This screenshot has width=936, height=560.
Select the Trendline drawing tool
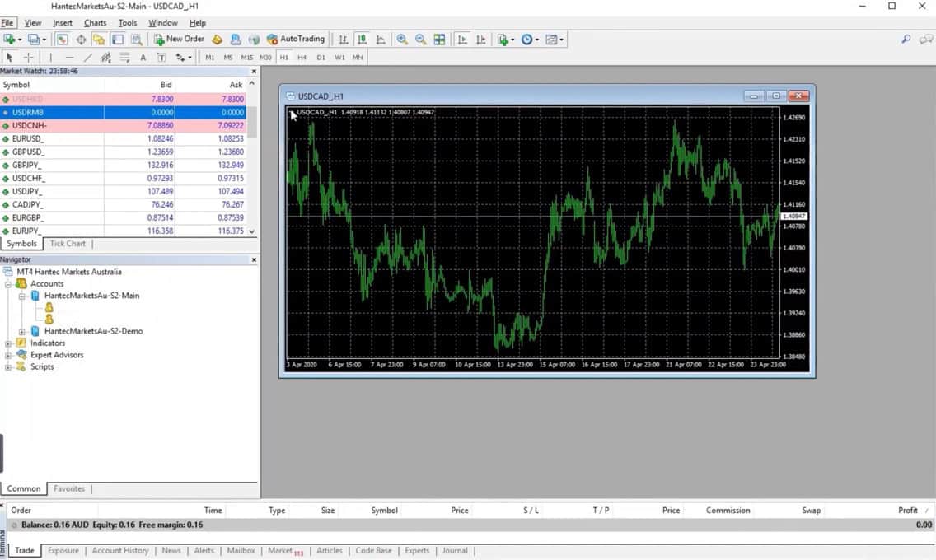[88, 57]
